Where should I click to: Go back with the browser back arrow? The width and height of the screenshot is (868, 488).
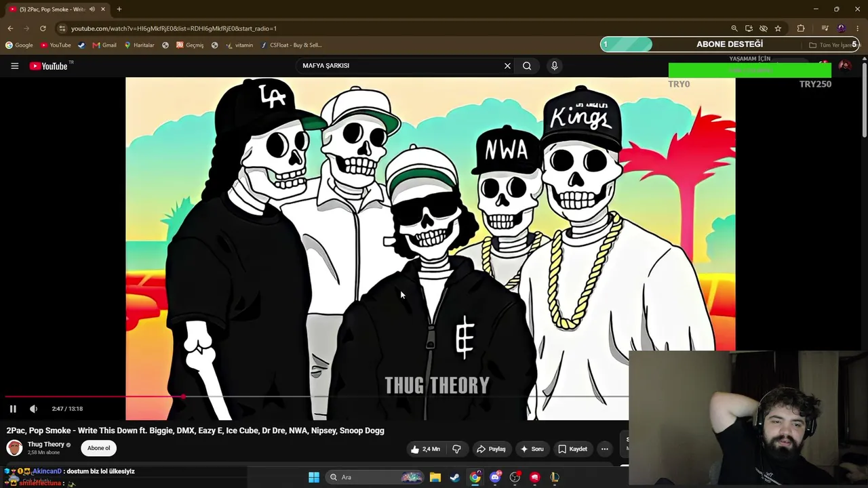pos(10,28)
